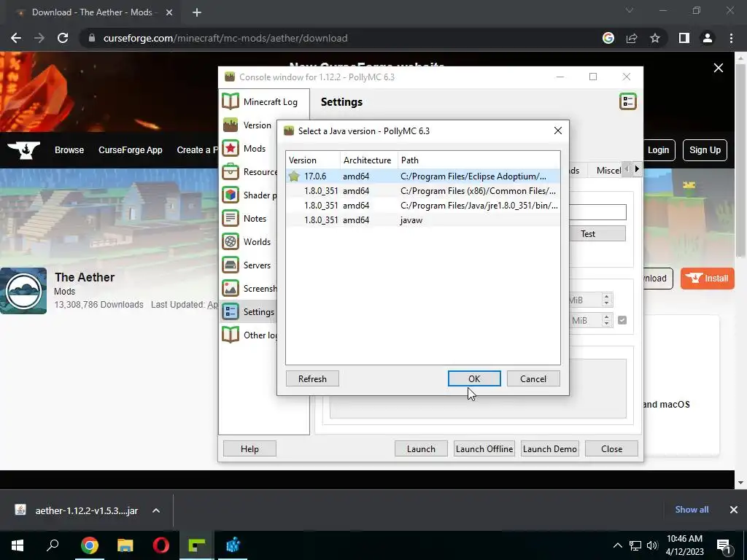This screenshot has height=560, width=747.
Task: Click the settings icon at top right of console
Action: pyautogui.click(x=628, y=101)
